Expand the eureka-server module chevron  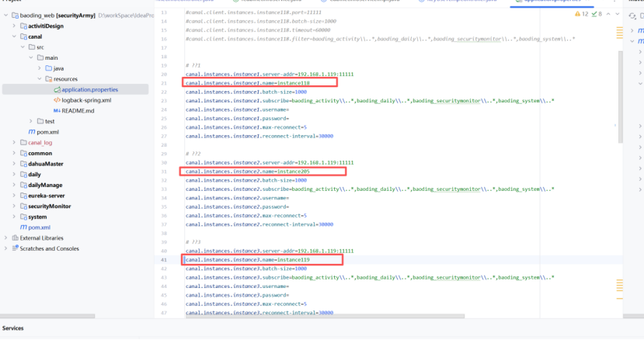14,196
